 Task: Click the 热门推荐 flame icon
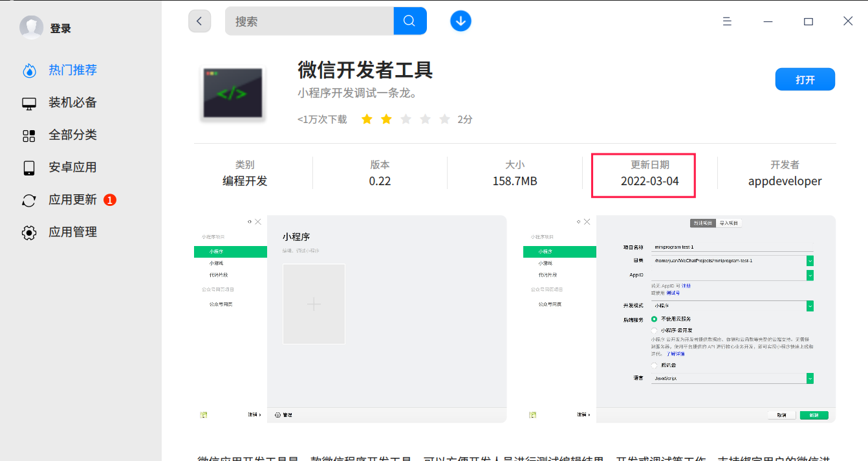(29, 71)
